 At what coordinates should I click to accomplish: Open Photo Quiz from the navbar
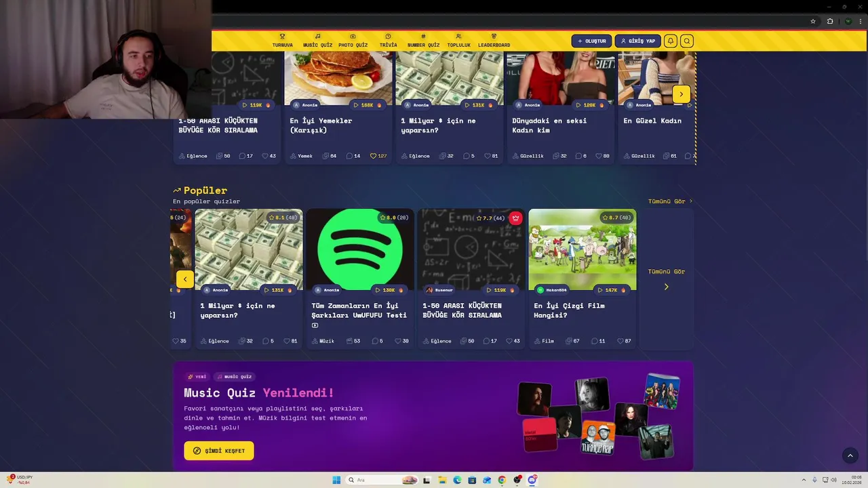click(353, 41)
